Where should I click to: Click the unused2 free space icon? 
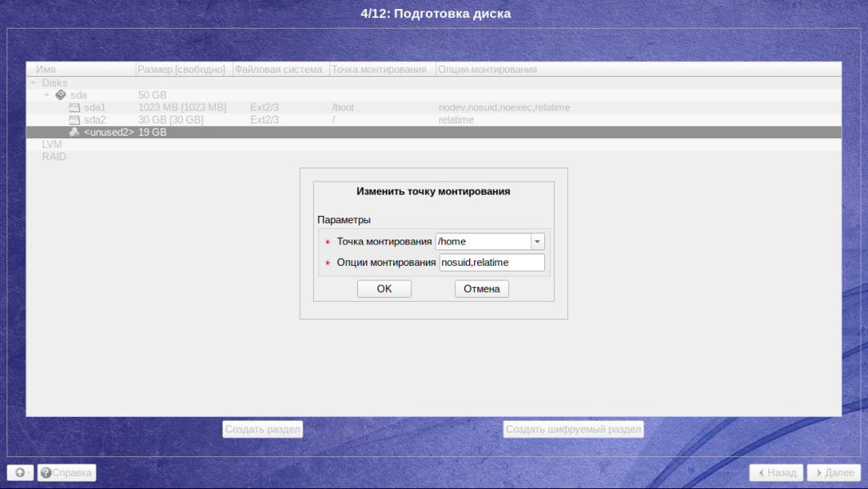74,132
